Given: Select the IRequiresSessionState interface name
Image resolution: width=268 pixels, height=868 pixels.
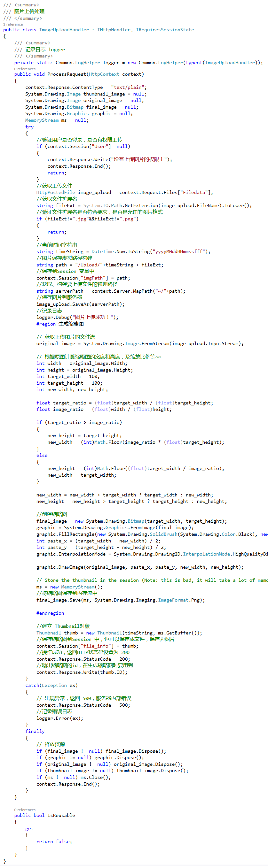Looking at the screenshot, I should 165,30.
